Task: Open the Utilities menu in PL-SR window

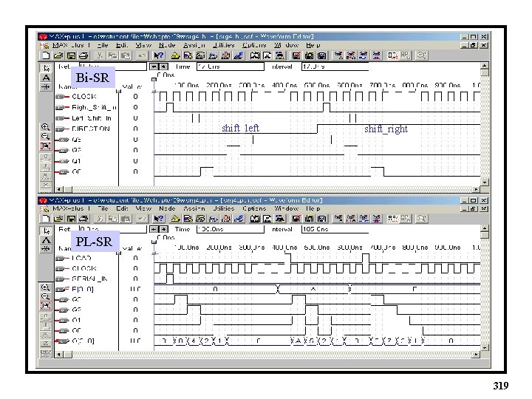Action: tap(224, 208)
